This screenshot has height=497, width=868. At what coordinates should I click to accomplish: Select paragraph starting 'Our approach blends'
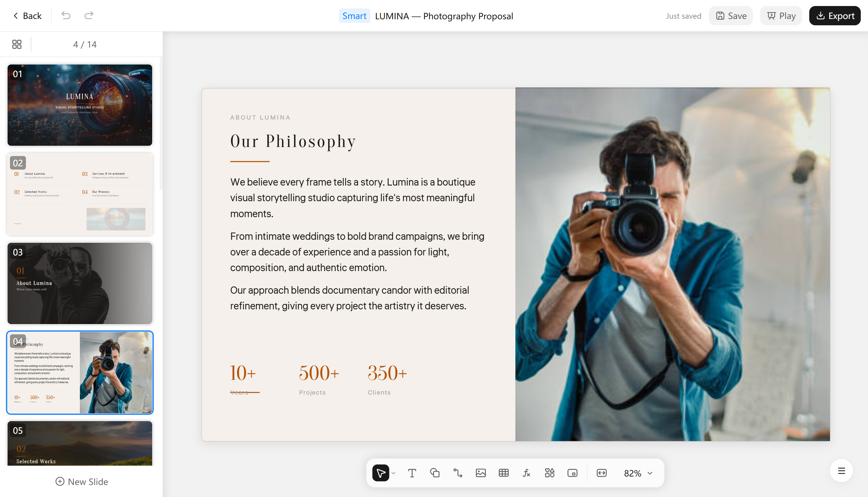(350, 298)
